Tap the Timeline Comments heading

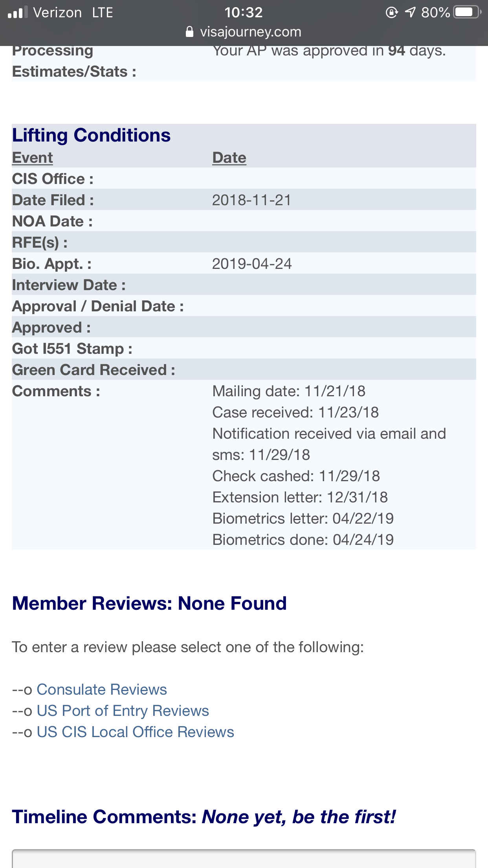pyautogui.click(x=204, y=817)
